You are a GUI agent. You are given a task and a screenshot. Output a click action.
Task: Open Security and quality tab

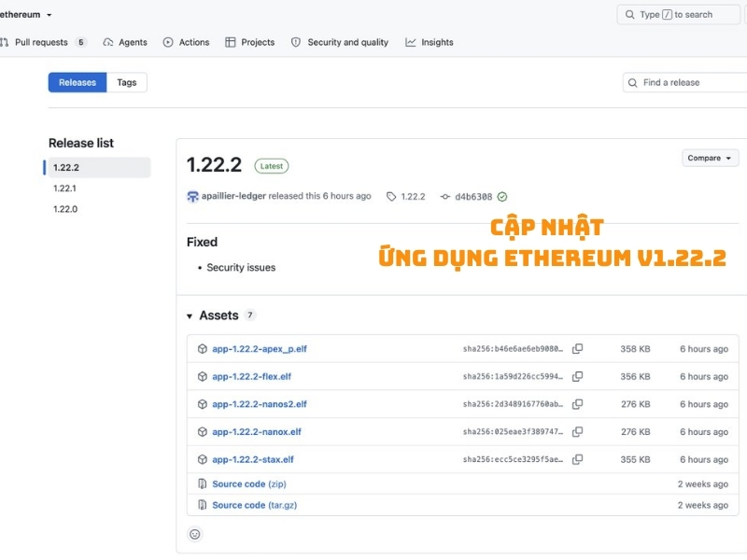[x=340, y=42]
